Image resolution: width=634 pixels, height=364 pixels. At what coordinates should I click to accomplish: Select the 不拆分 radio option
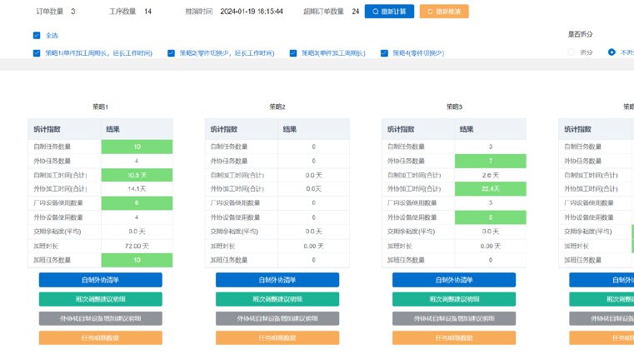612,52
